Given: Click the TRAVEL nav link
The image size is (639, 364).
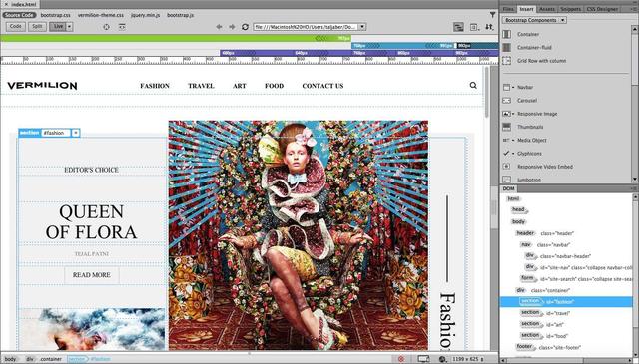Looking at the screenshot, I should pyautogui.click(x=201, y=86).
